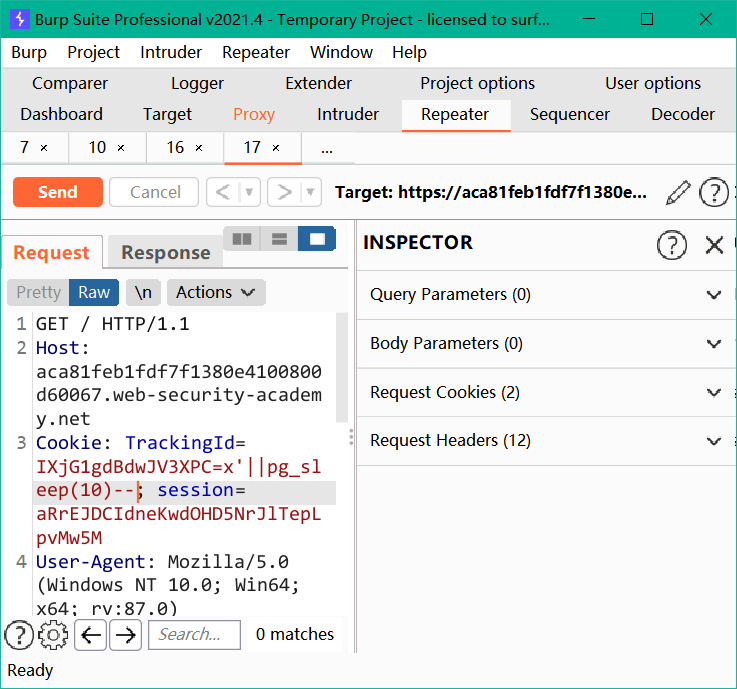The width and height of the screenshot is (737, 689).
Task: Open the Actions dropdown menu
Action: pyautogui.click(x=216, y=292)
